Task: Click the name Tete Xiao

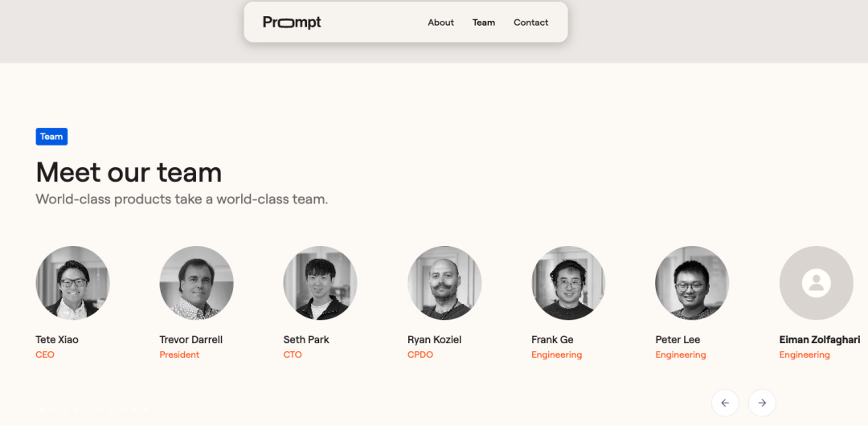Action: pos(57,340)
